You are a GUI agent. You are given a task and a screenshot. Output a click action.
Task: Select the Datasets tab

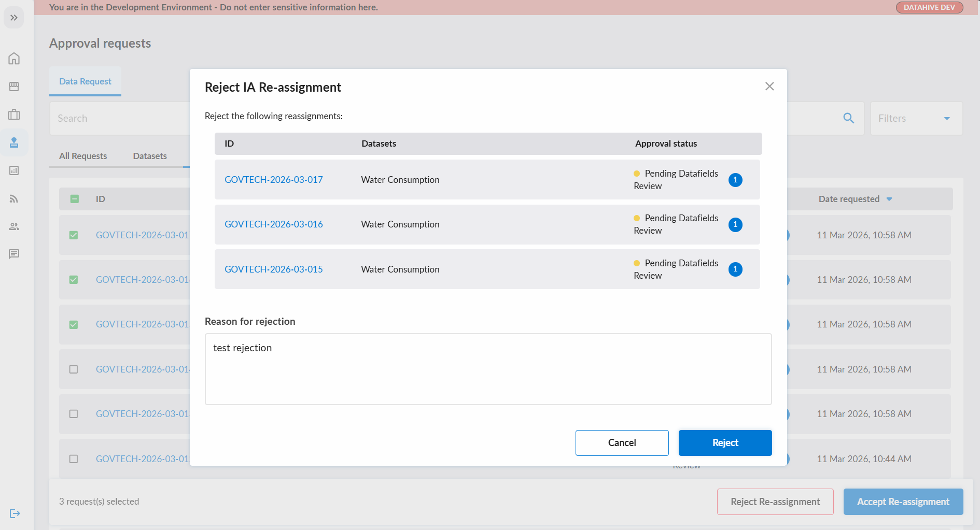tap(150, 156)
